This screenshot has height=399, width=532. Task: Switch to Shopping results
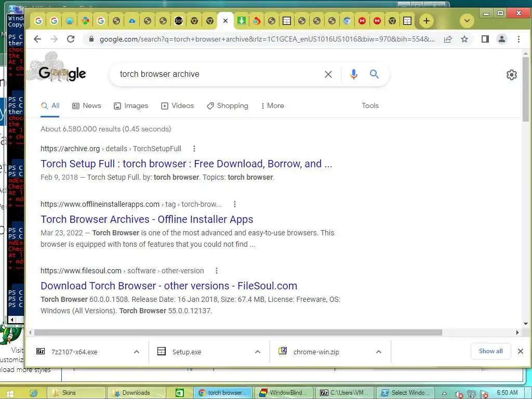pos(228,106)
